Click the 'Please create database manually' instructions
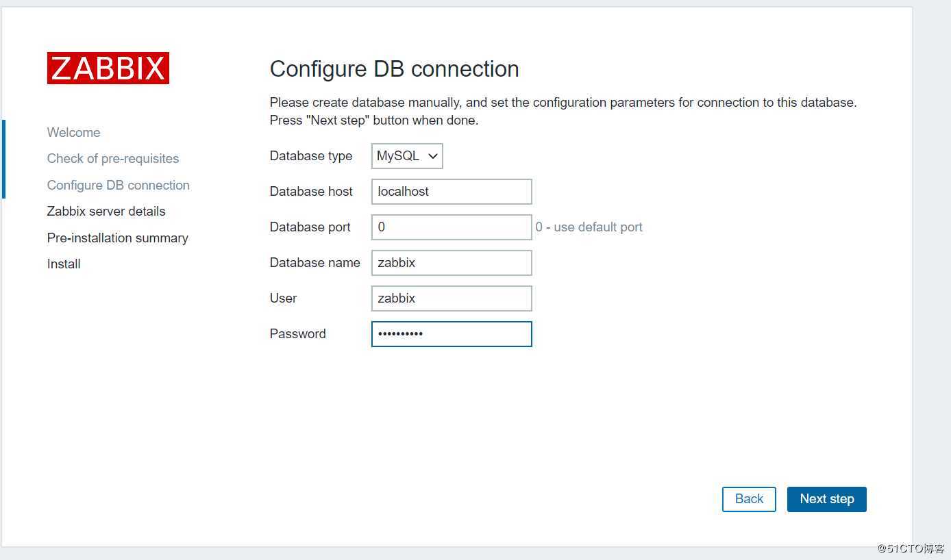This screenshot has height=560, width=951. point(563,112)
